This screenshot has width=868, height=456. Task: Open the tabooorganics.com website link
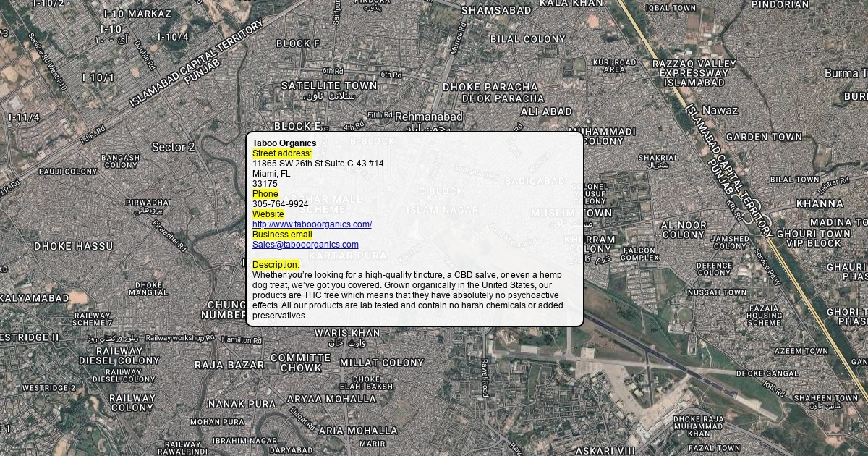pyautogui.click(x=312, y=224)
